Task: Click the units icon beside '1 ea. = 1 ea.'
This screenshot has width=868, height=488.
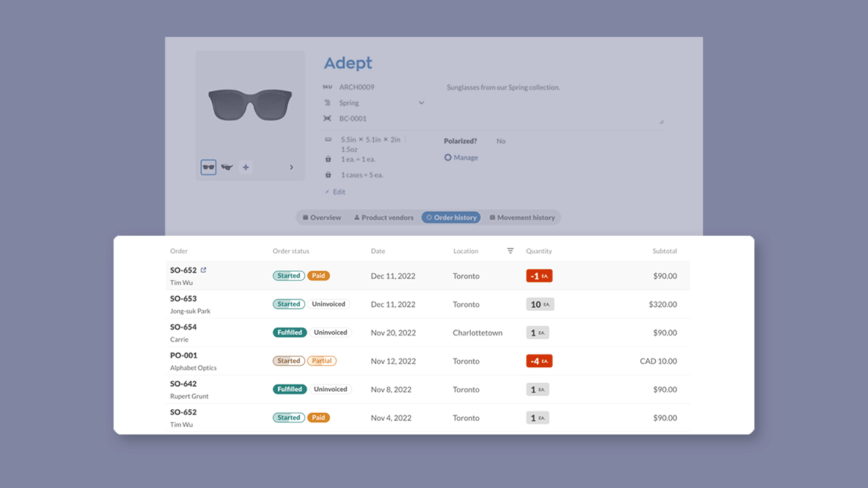Action: coord(328,158)
